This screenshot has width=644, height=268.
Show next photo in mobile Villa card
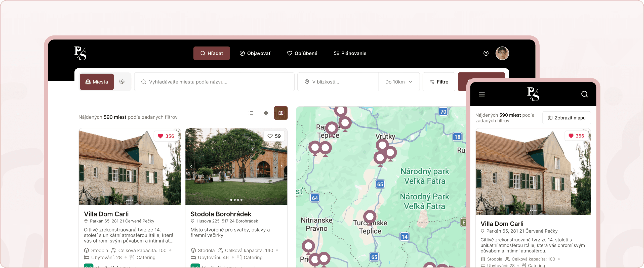(x=585, y=171)
